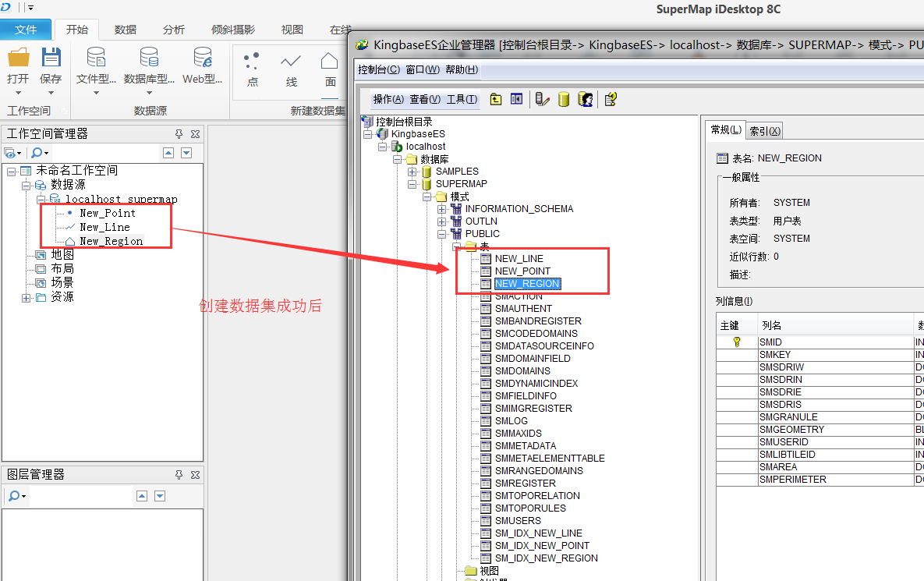This screenshot has height=581, width=924.
Task: Click the user management toolbar icon
Action: click(x=585, y=99)
